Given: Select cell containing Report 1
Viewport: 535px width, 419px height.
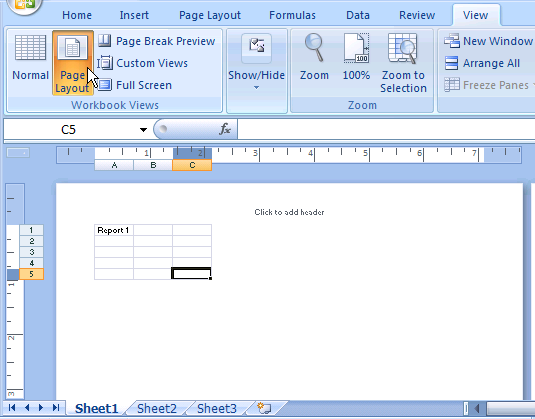Looking at the screenshot, I should click(x=114, y=230).
